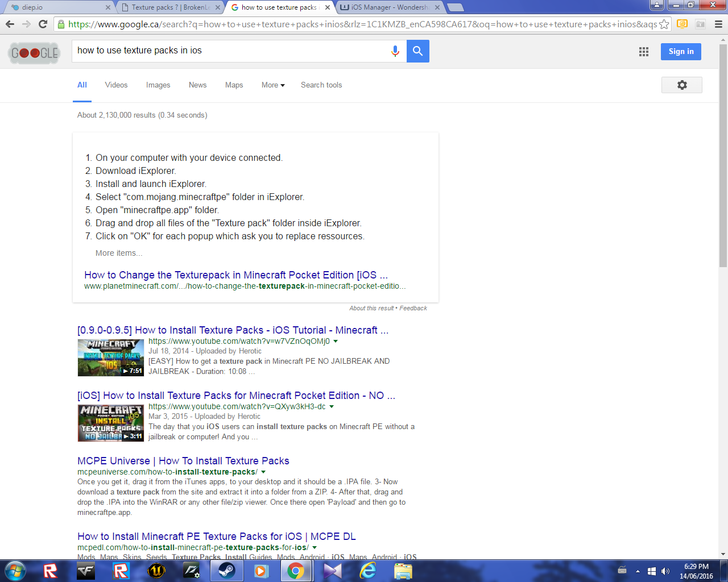Select the Maps search filter
This screenshot has width=728, height=582.
tap(234, 85)
